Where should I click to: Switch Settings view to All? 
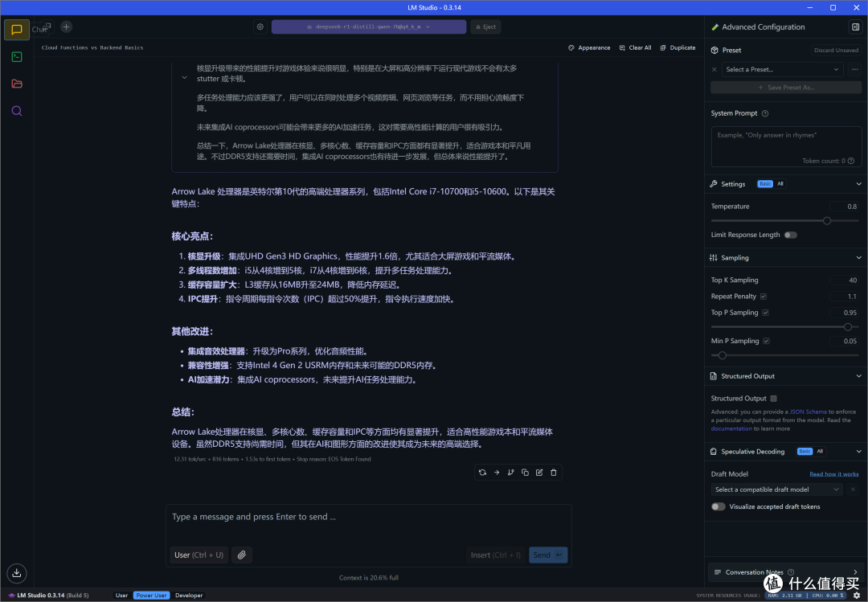pyautogui.click(x=780, y=184)
